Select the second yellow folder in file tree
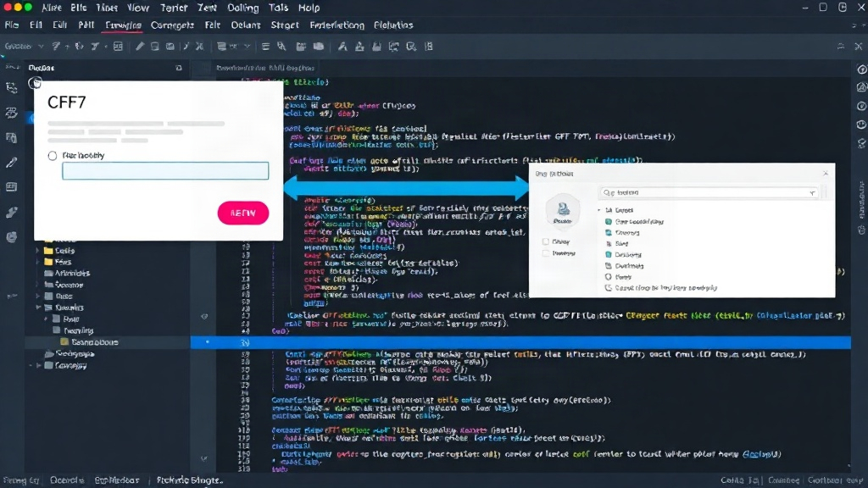Viewport: 868px width, 488px height. coord(58,262)
